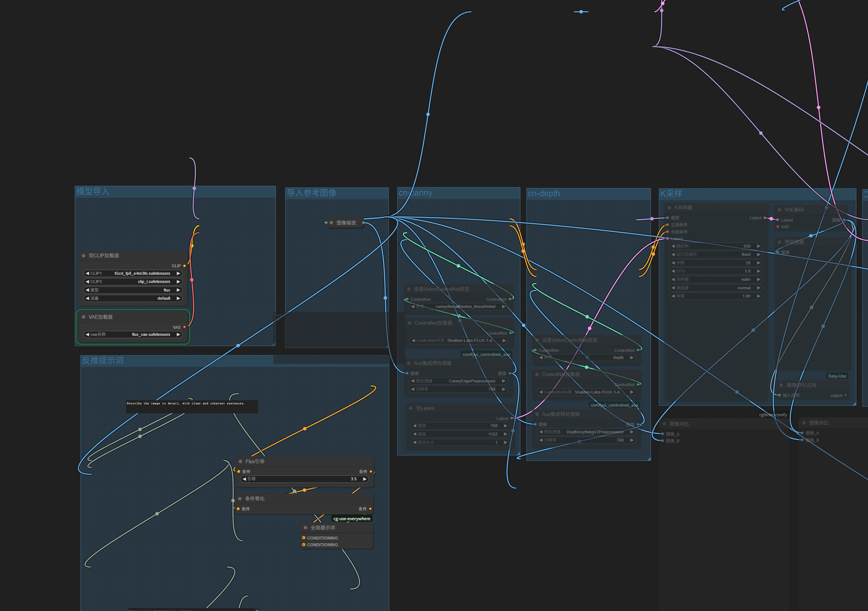Open the vae名称 flux_vae.safetensors dropdown
This screenshot has width=868, height=611.
[133, 335]
